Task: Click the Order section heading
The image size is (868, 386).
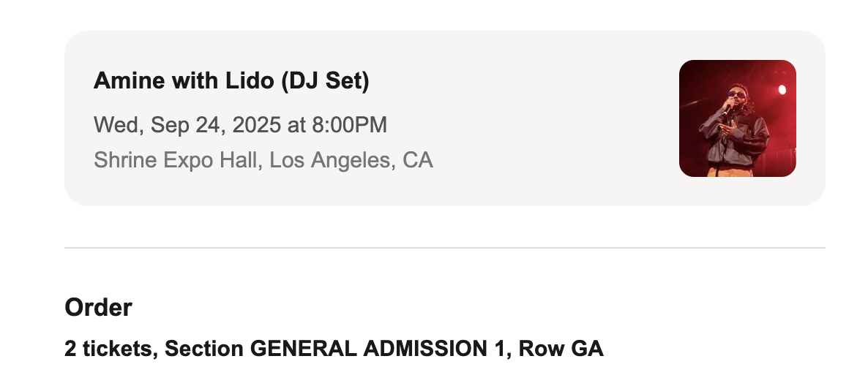Action: click(x=99, y=308)
